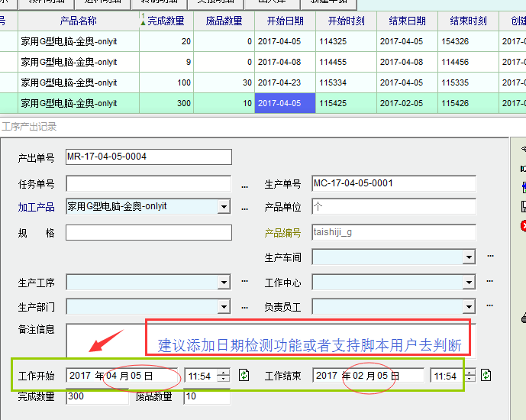
Task: Sort by 完成数量 column header
Action: tap(166, 21)
